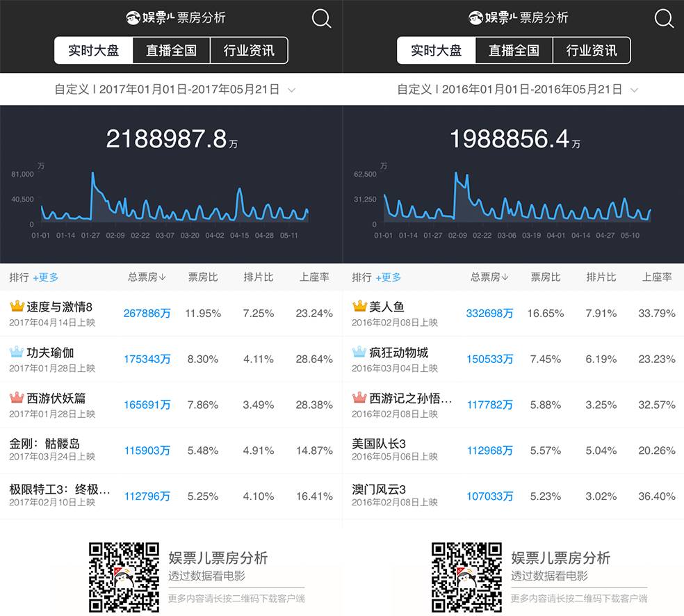Click the 150533万 box office value
The height and width of the screenshot is (616, 684).
pyautogui.click(x=489, y=359)
